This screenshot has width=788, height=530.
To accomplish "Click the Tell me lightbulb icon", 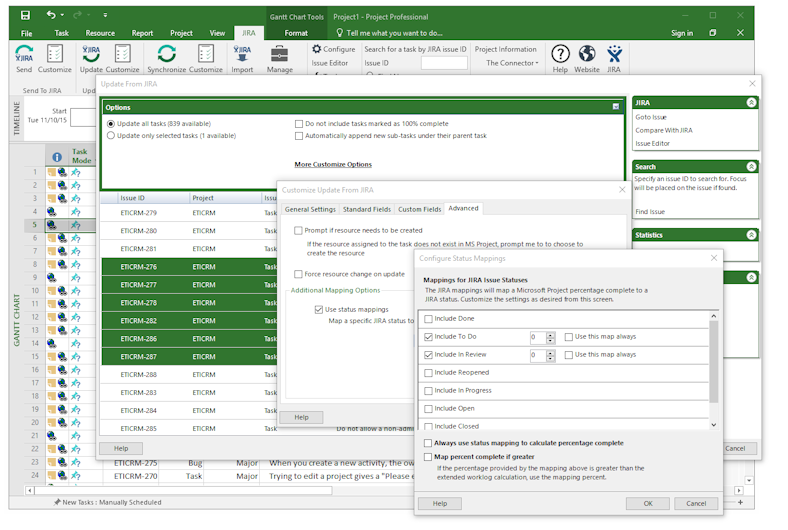I will 340,33.
